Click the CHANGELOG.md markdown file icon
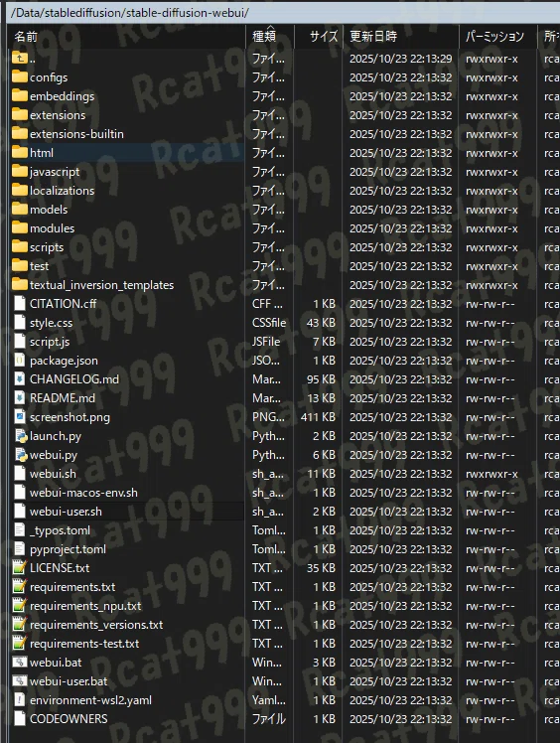Viewport: 560px width, 743px height. [x=20, y=379]
